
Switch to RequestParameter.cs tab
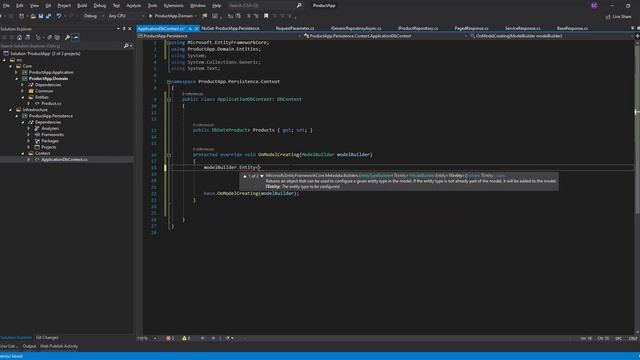tap(295, 29)
